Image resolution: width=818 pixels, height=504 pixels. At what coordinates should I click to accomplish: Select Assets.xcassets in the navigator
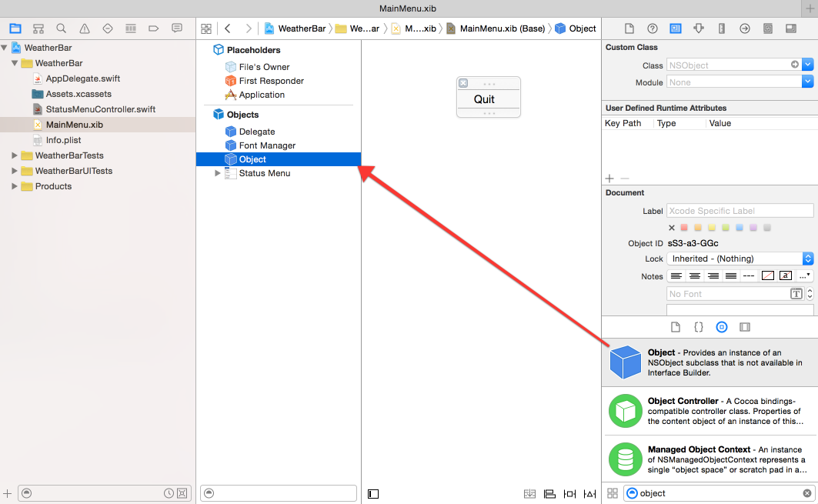point(78,94)
